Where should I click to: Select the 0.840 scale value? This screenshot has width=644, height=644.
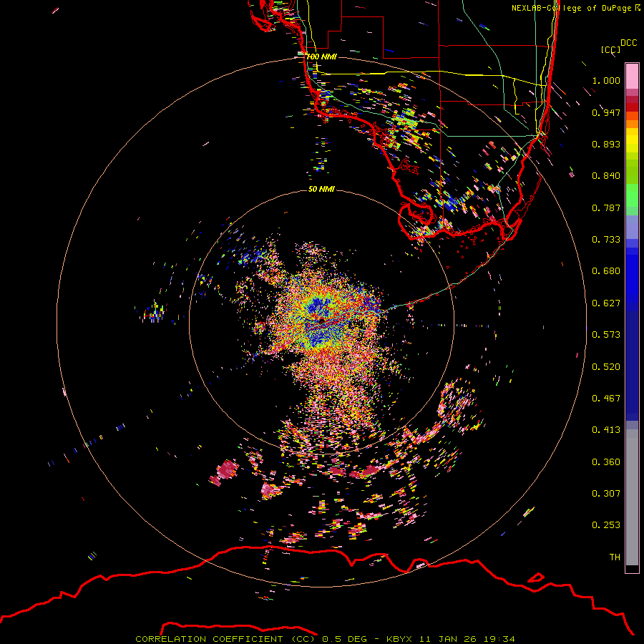(x=606, y=176)
